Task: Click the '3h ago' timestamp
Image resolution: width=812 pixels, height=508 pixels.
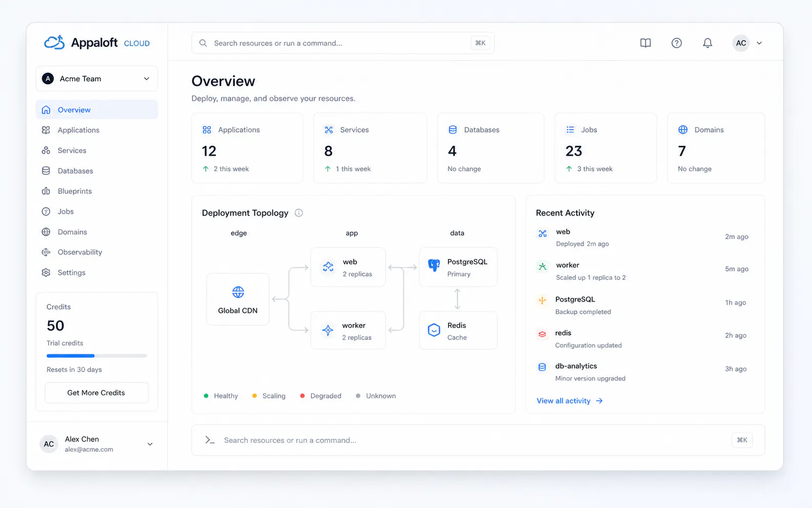Action: 736,369
